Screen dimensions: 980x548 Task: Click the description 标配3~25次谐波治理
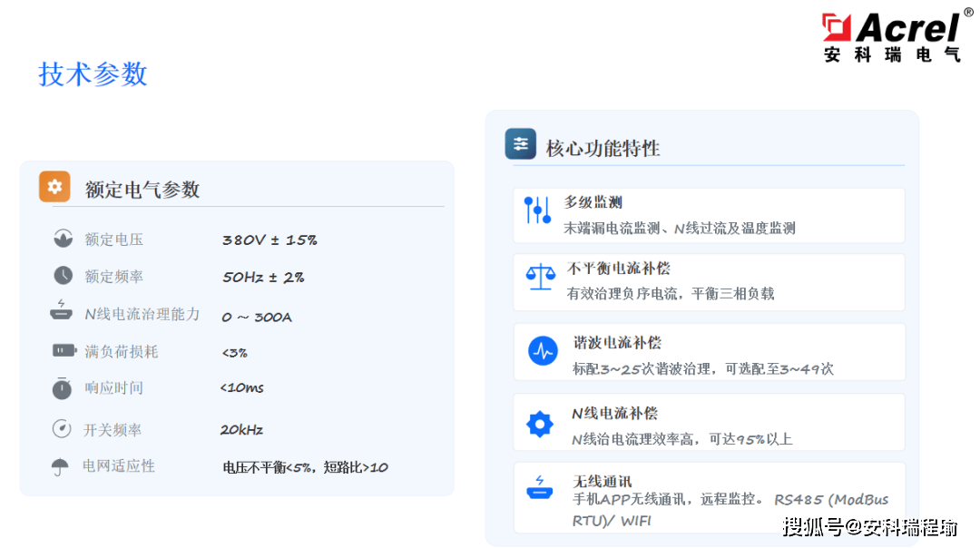click(642, 368)
